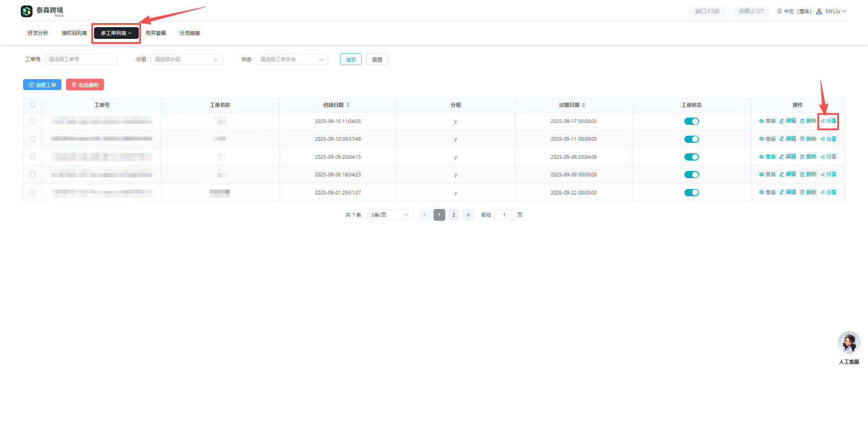The image size is (868, 431).
Task: Sort by 创建日期 column arrows
Action: [x=348, y=105]
